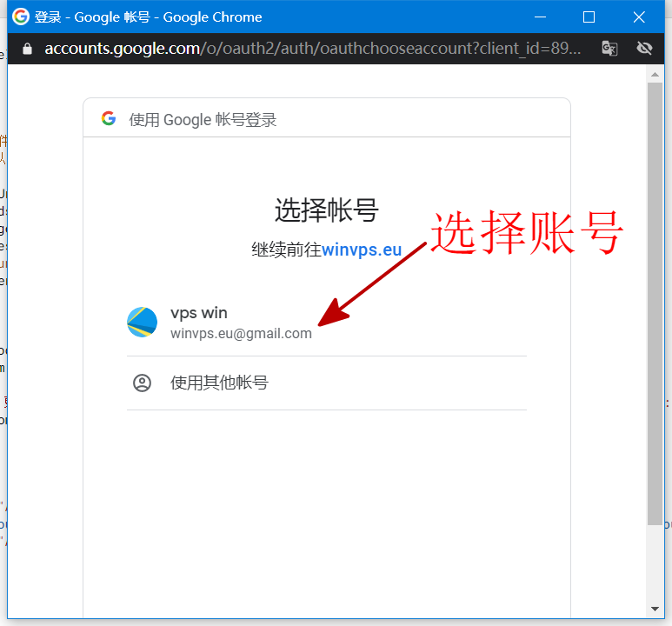
Task: Open the winvps.eu link
Action: 362,250
